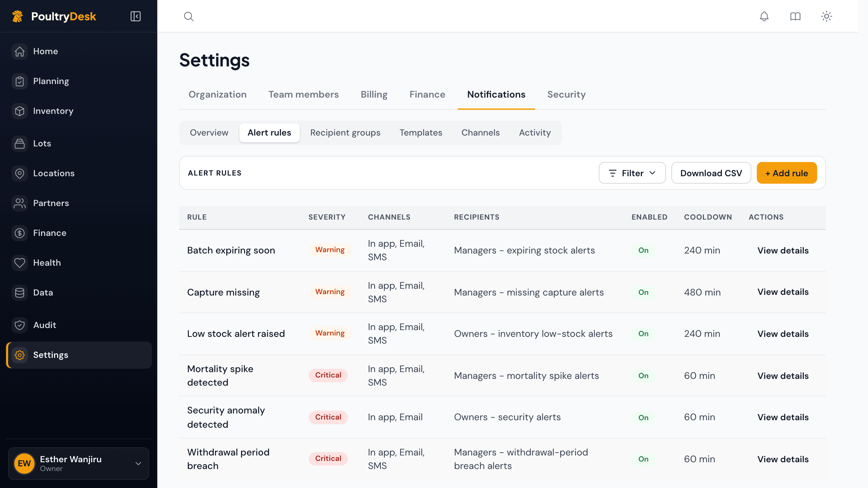The image size is (868, 488).
Task: Click the Home sidebar icon
Action: point(20,52)
